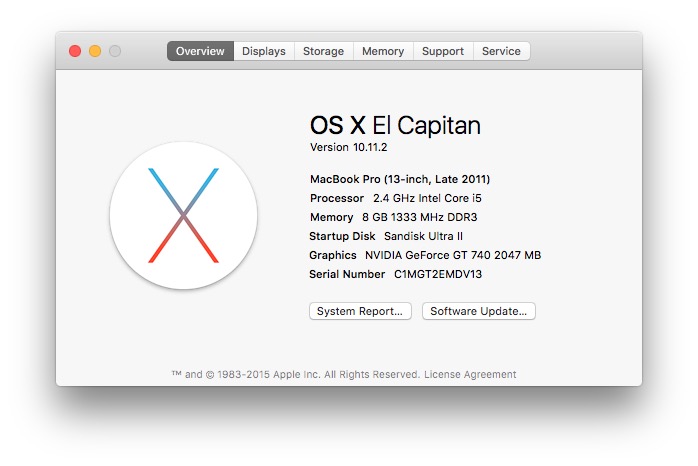
Task: Click the MacBook Pro (13-inch, Late 2011) line
Action: pos(400,179)
